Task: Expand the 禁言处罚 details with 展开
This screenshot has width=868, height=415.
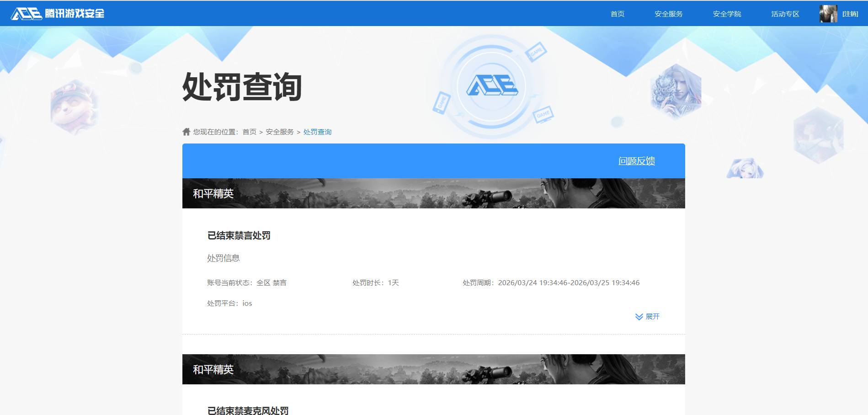Action: (647, 316)
